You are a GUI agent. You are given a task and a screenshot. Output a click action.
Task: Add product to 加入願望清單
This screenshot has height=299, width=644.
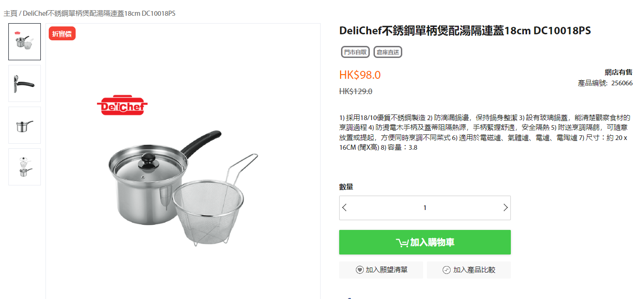[381, 270]
